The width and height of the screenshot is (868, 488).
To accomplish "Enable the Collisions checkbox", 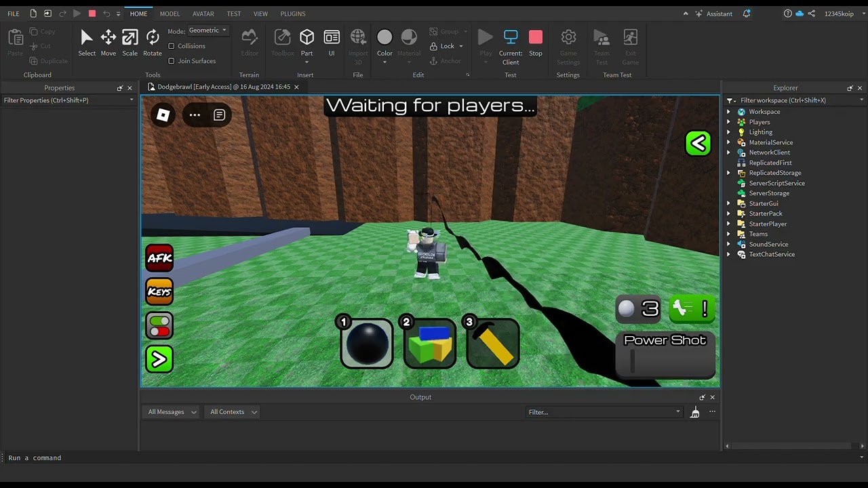I will [x=172, y=46].
